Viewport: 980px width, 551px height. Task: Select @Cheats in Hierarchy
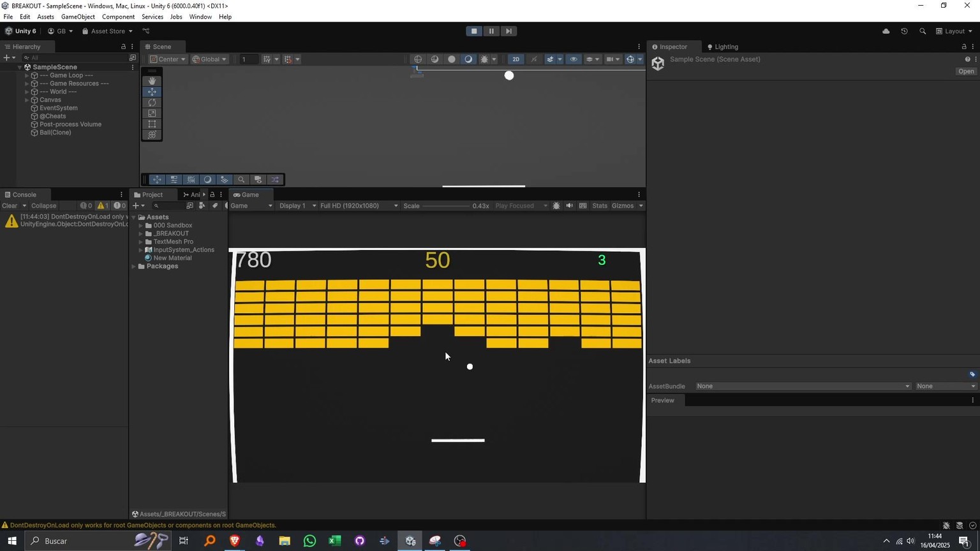[x=52, y=116]
